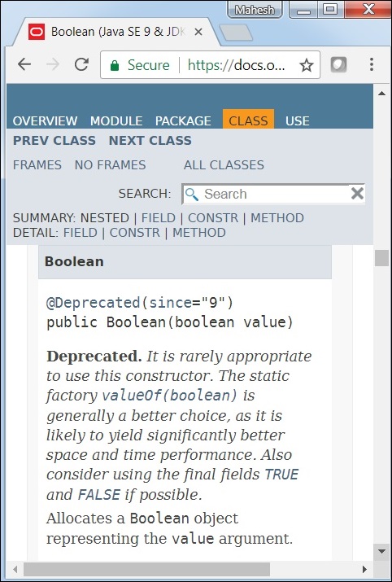The width and height of the screenshot is (392, 582).
Task: Bookmark page using the star icon
Action: point(307,66)
